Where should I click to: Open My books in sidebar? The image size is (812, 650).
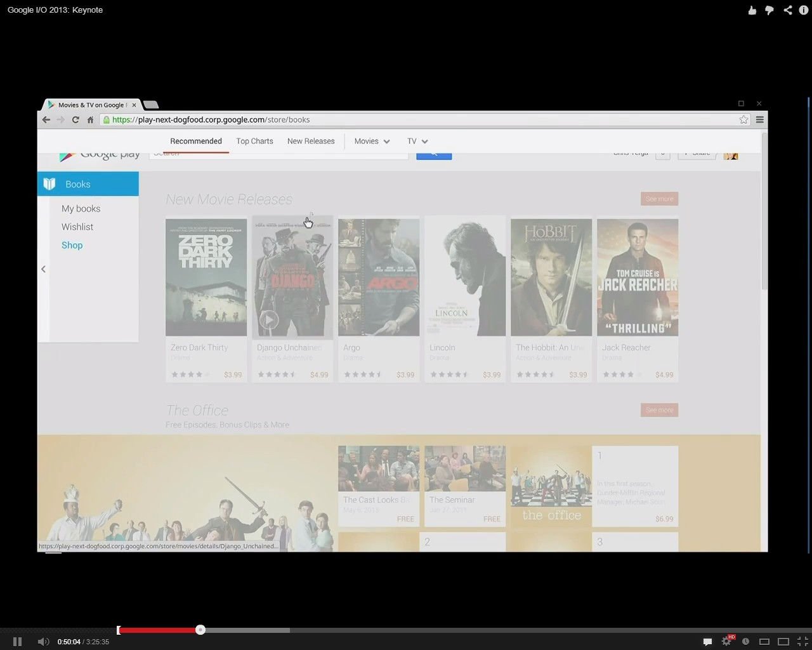(81, 208)
